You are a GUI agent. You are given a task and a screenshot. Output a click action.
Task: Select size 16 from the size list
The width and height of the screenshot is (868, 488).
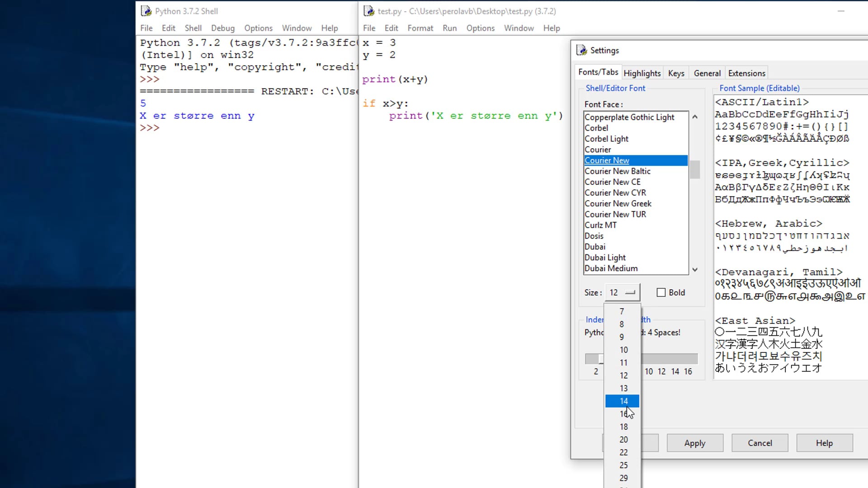[623, 413]
